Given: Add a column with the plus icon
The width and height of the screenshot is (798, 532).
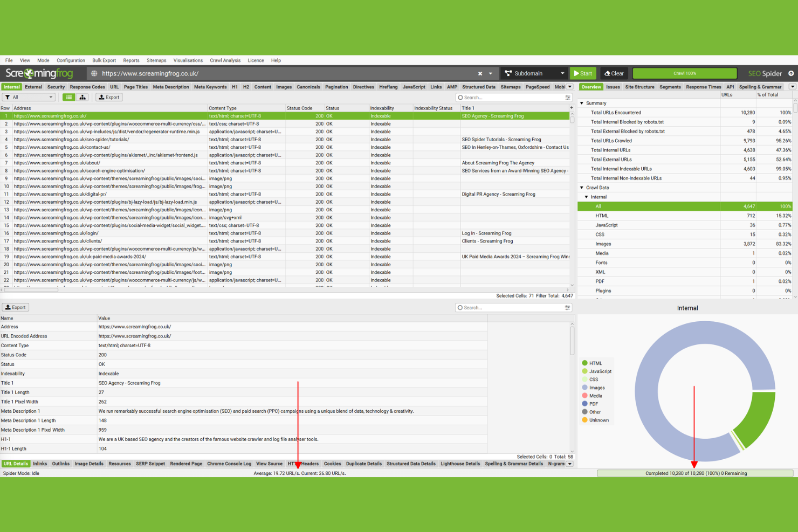Looking at the screenshot, I should (572, 108).
